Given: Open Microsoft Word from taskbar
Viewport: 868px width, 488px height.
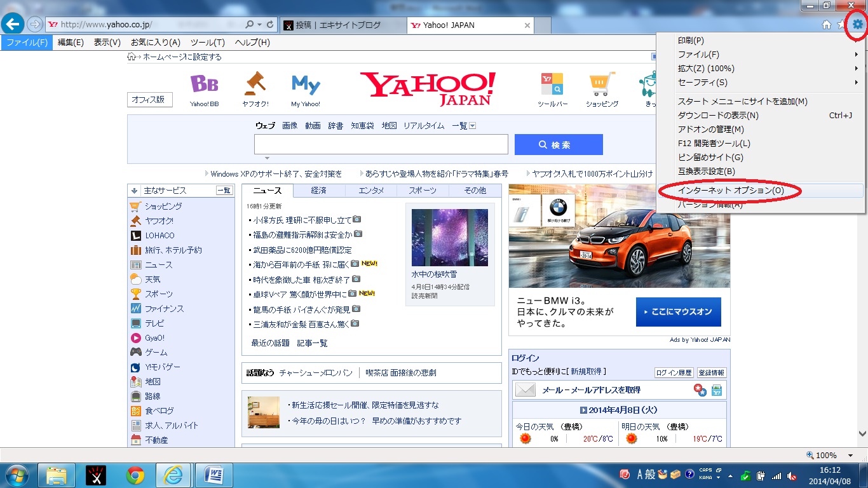Looking at the screenshot, I should [214, 475].
